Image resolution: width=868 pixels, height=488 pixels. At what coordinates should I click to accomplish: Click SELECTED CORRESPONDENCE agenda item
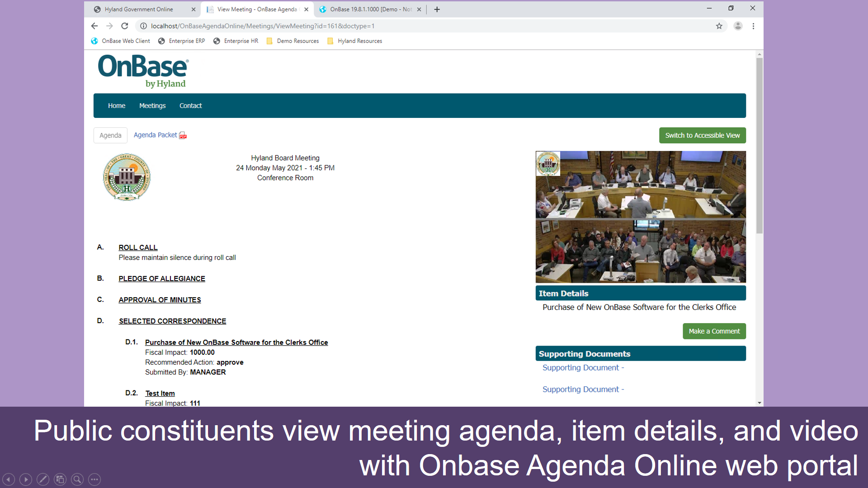[x=172, y=321]
